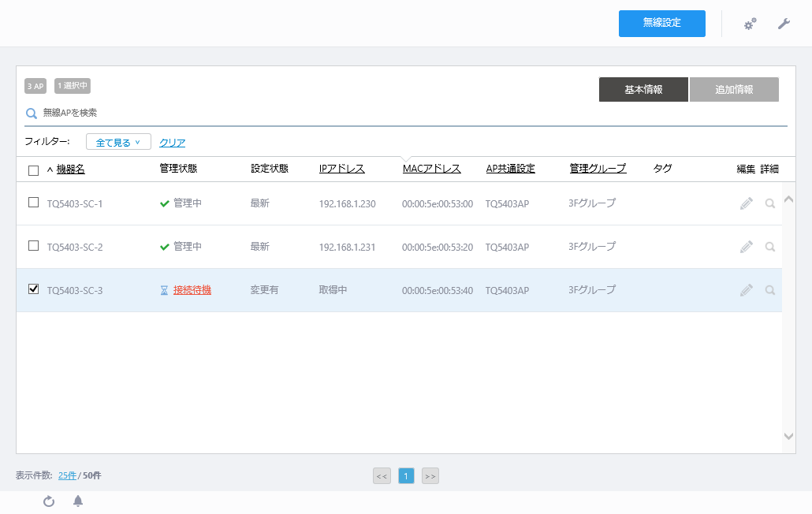Click the クリア filter link
The height and width of the screenshot is (514, 812).
[x=172, y=143]
